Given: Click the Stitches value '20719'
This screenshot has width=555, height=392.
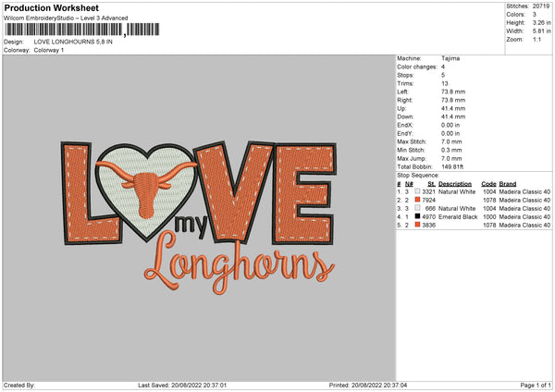Looking at the screenshot, I should [541, 6].
